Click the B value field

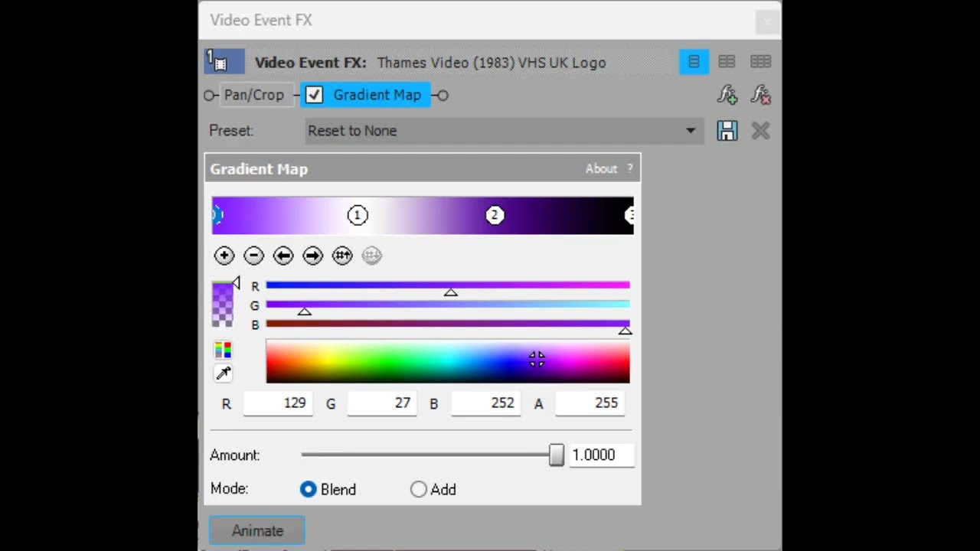pos(486,403)
